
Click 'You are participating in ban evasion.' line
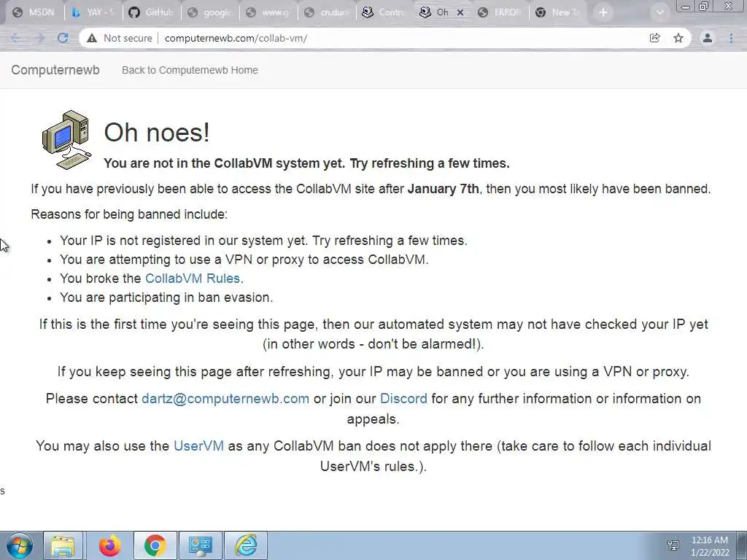(166, 297)
